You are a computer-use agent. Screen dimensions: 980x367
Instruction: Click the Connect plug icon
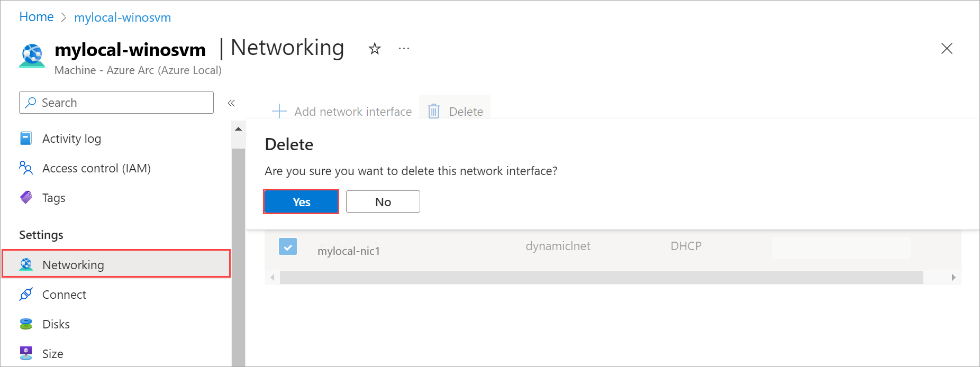click(x=26, y=295)
